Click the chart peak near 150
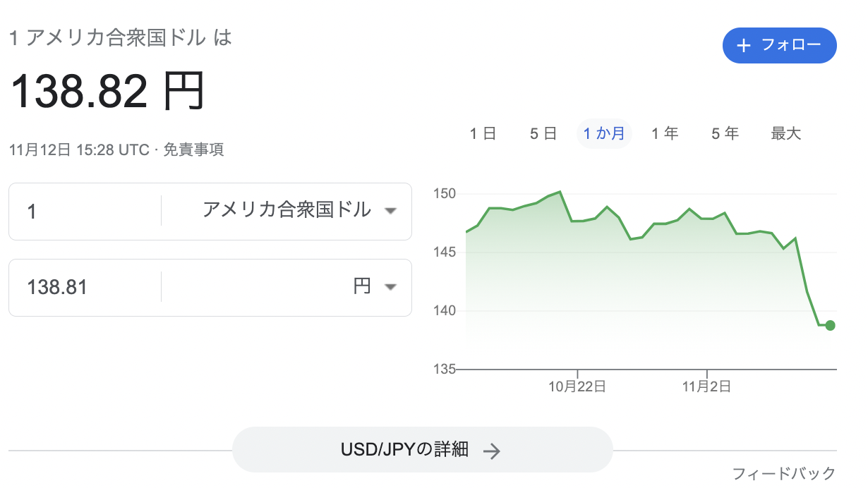 pos(560,192)
